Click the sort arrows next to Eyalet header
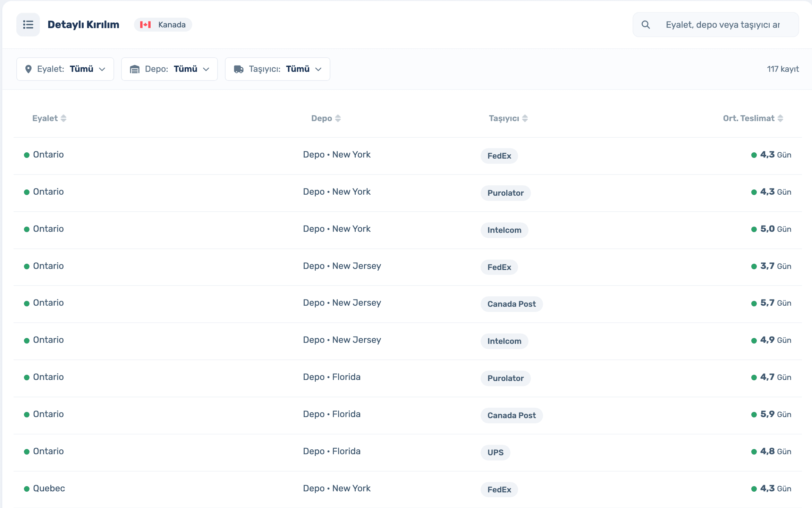Screen dimensions: 812x508 (64, 118)
